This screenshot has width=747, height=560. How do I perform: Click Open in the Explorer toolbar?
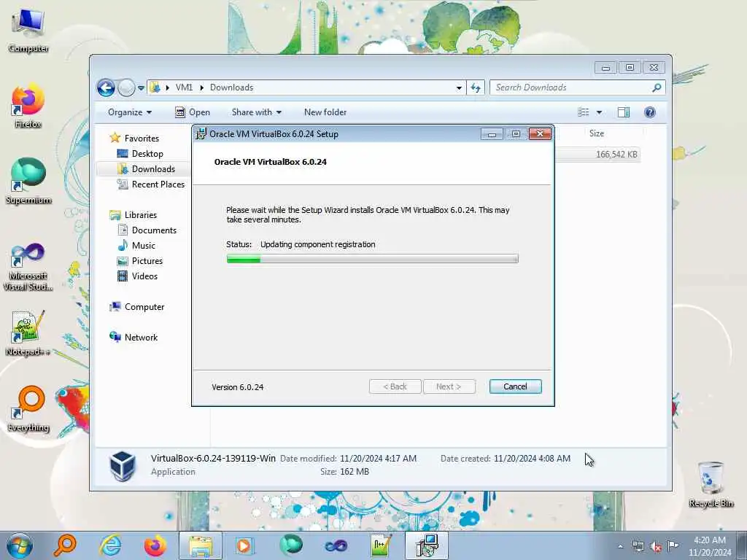pos(193,112)
